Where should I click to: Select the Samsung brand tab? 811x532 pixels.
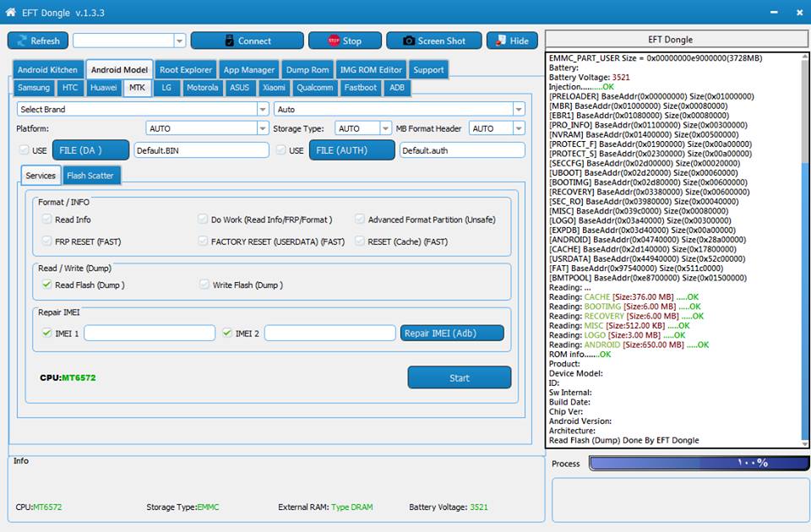pos(34,88)
